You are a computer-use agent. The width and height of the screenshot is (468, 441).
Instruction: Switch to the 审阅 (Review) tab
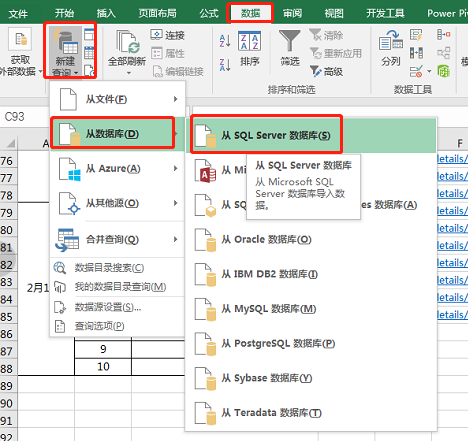292,13
